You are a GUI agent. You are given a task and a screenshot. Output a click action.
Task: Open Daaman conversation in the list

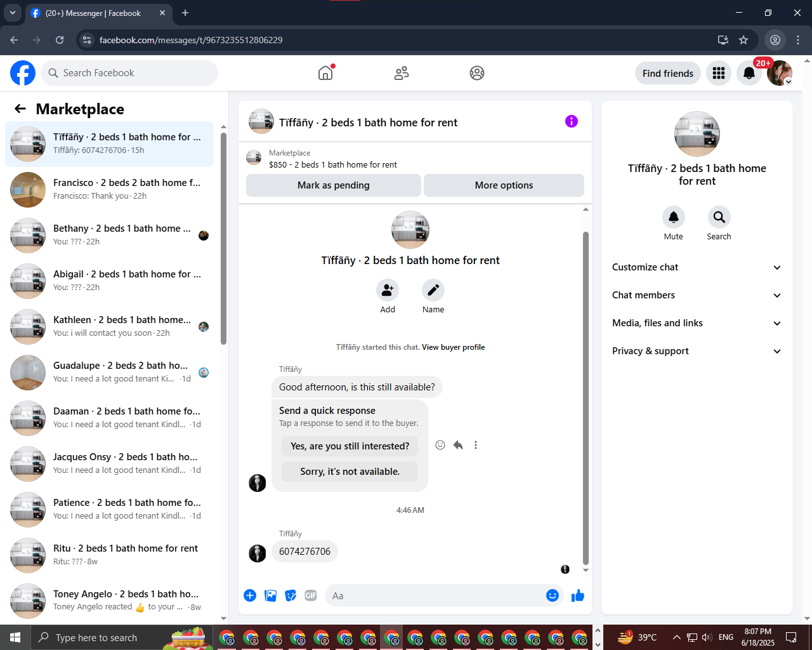coord(110,418)
